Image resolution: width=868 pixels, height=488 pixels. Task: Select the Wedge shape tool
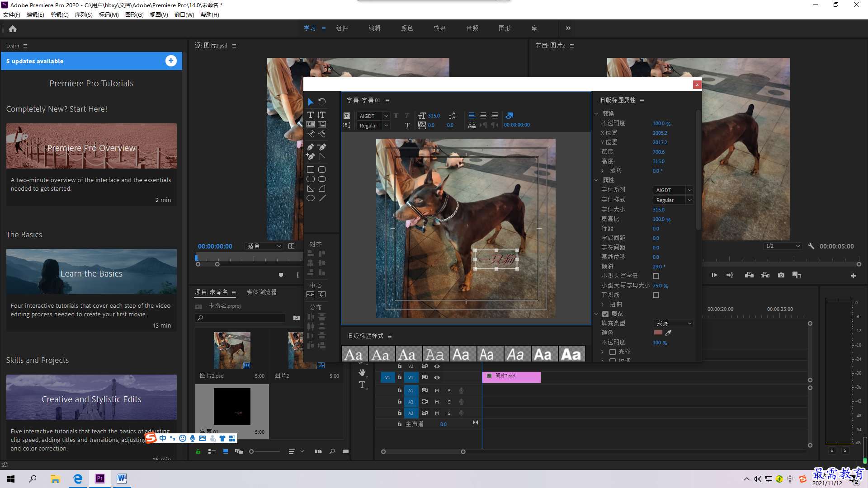pos(311,188)
